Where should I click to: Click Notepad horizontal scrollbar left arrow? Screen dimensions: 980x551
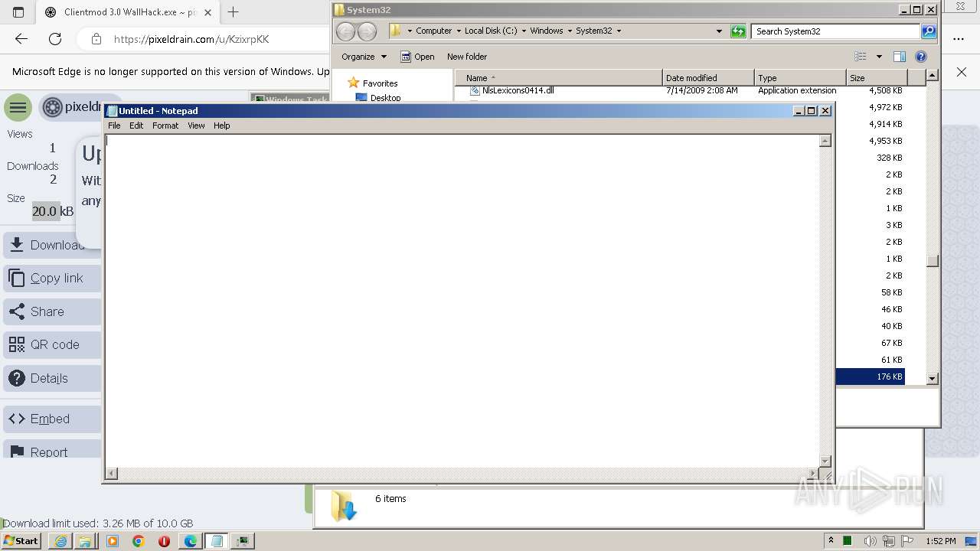pos(112,474)
